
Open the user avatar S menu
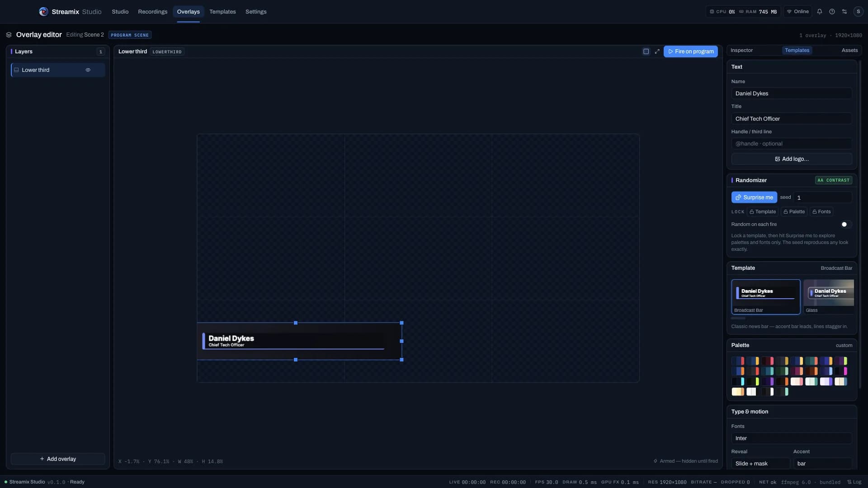858,12
